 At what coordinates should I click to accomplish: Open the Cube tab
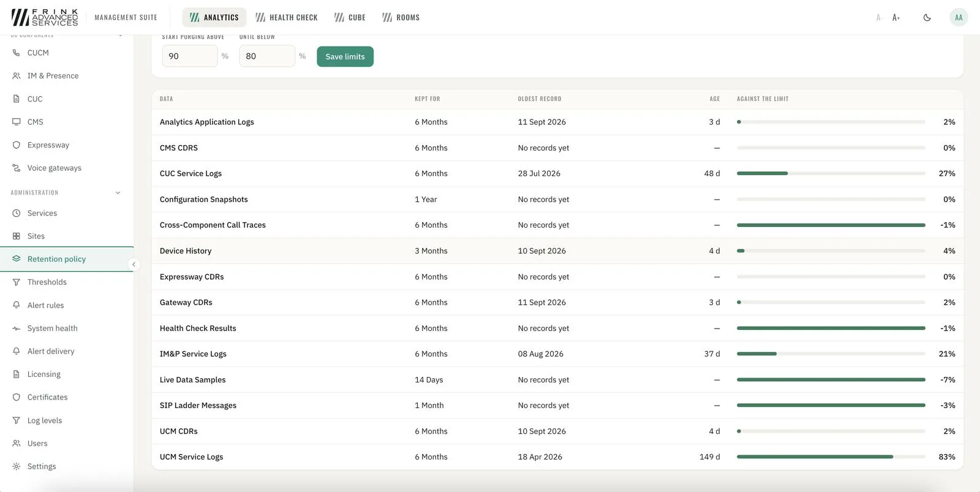(350, 18)
